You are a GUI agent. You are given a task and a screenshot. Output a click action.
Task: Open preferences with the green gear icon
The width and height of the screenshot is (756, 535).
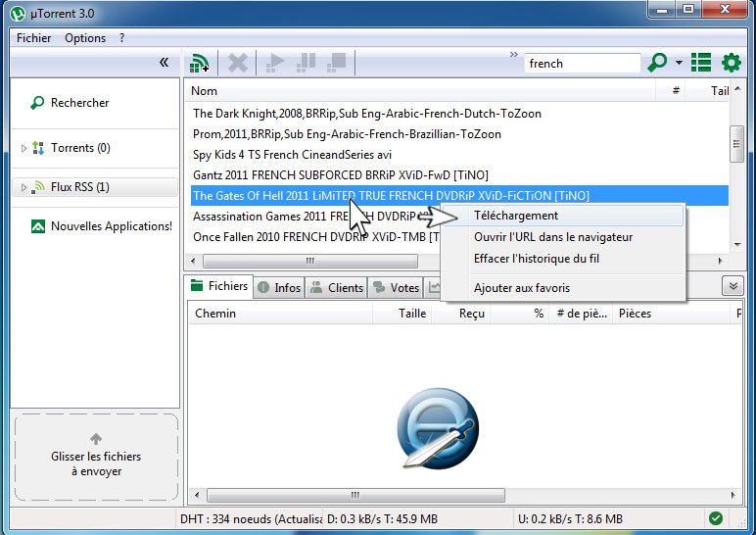732,63
